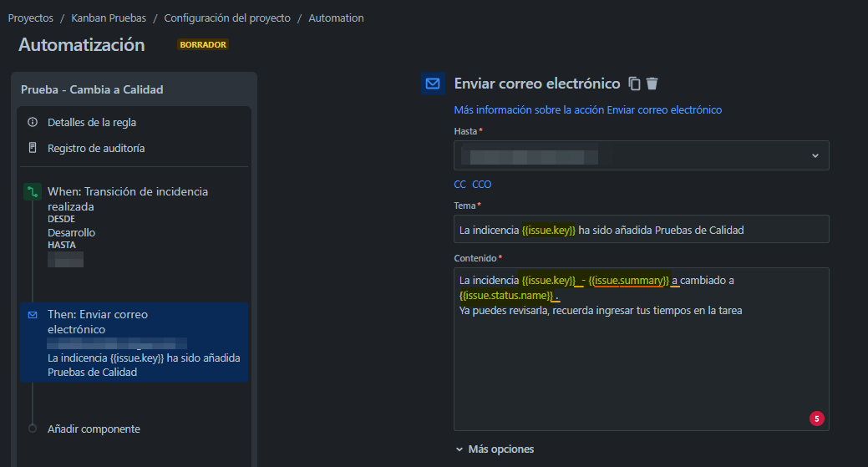Image resolution: width=868 pixels, height=467 pixels.
Task: Click the {{issue.summary}} smart value in content
Action: pos(628,281)
